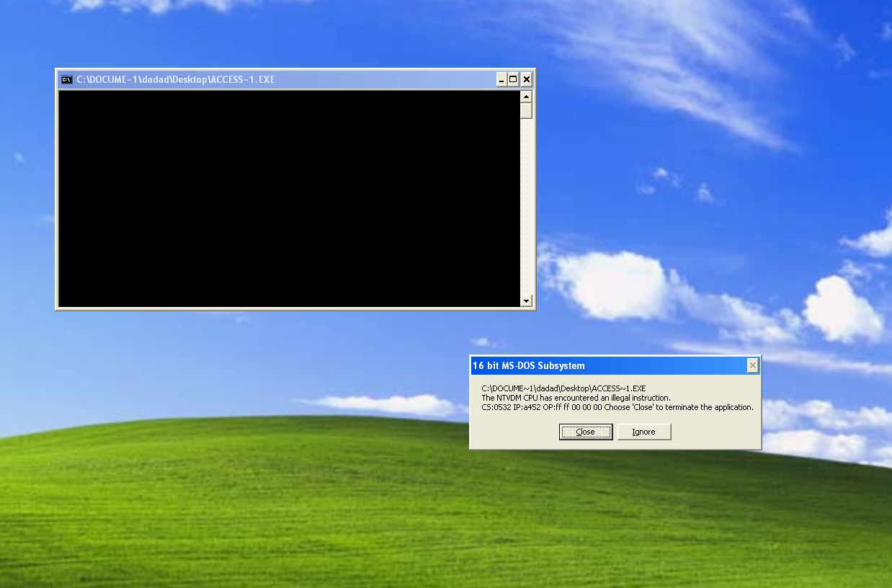Click the console scrollbar up arrow
The width and height of the screenshot is (892, 588).
click(526, 97)
